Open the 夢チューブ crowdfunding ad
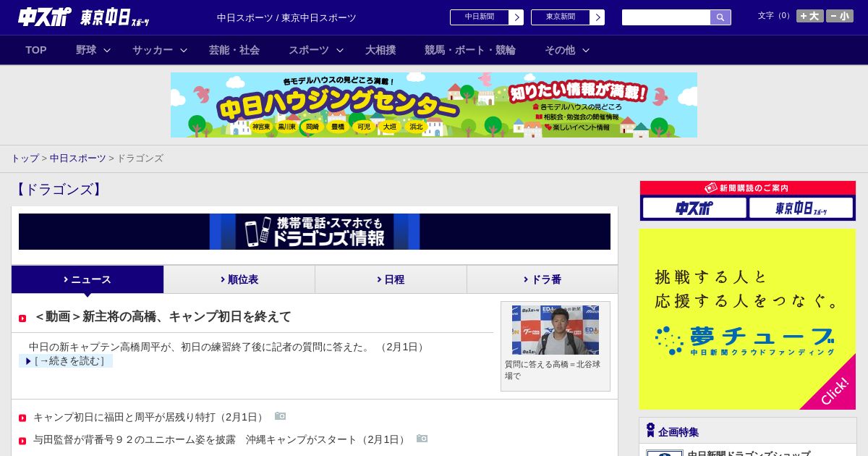This screenshot has width=868, height=456. point(747,319)
